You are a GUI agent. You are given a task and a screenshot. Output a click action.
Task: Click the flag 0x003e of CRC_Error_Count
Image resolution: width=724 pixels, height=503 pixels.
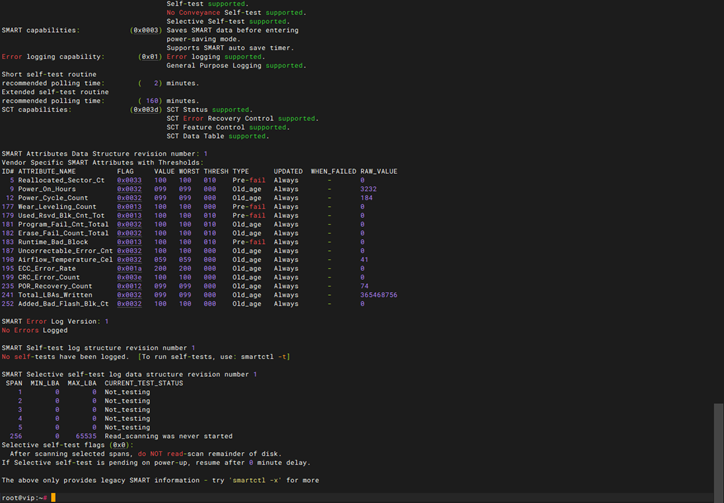(x=129, y=277)
